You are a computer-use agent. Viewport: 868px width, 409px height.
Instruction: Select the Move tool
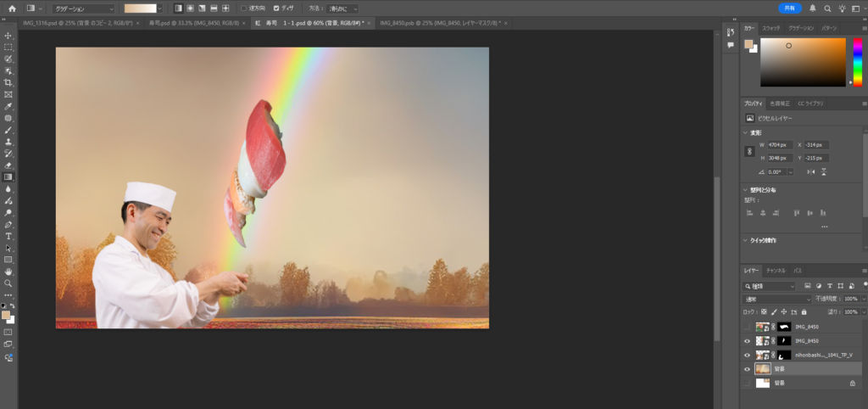(x=8, y=36)
